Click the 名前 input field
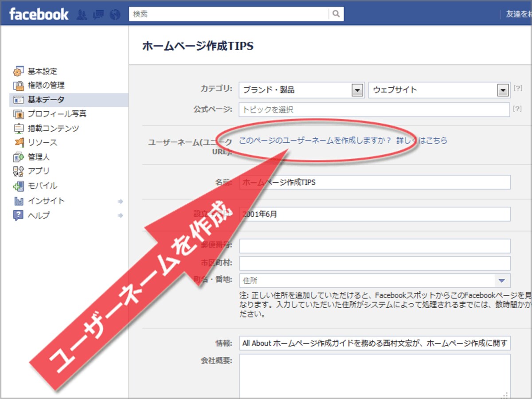 375,182
